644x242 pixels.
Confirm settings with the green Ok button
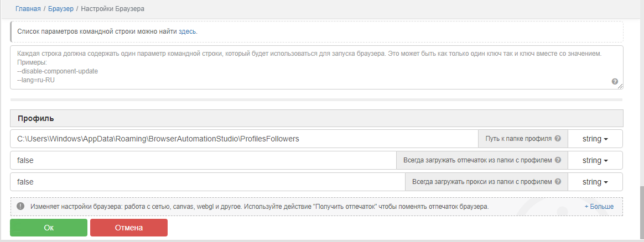49,228
